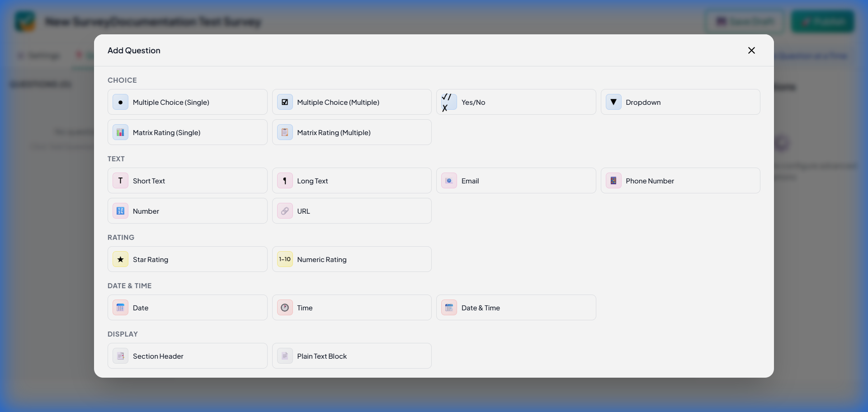The width and height of the screenshot is (868, 412).
Task: Select the Long Text question type
Action: pyautogui.click(x=351, y=180)
